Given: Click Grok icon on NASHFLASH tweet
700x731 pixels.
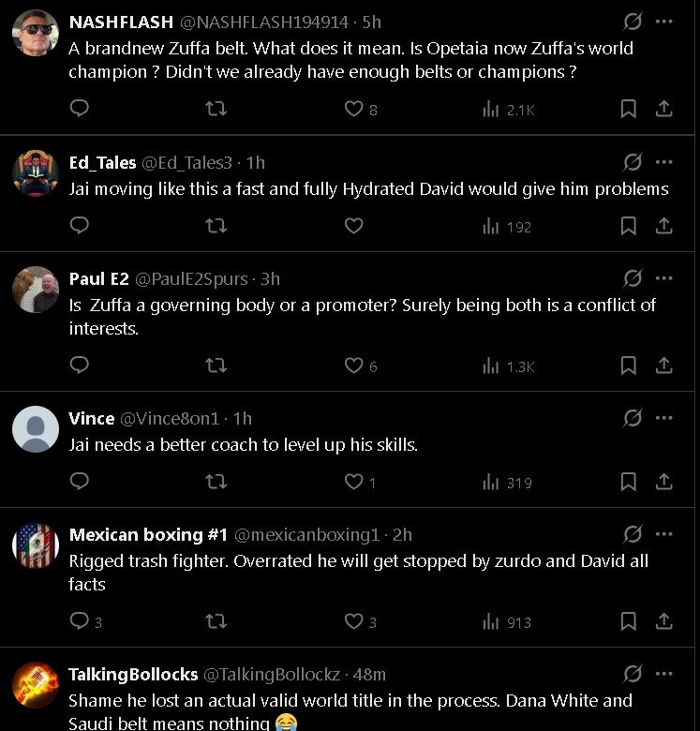Looking at the screenshot, I should click(x=633, y=22).
